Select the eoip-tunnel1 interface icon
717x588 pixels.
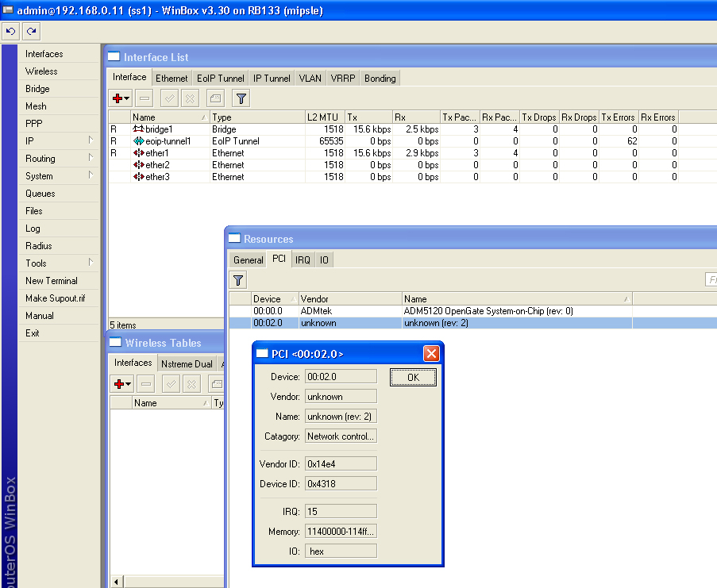pos(138,141)
